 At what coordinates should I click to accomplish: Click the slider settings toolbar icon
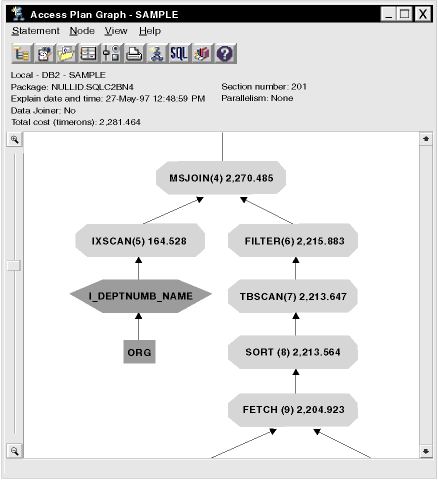pyautogui.click(x=112, y=53)
